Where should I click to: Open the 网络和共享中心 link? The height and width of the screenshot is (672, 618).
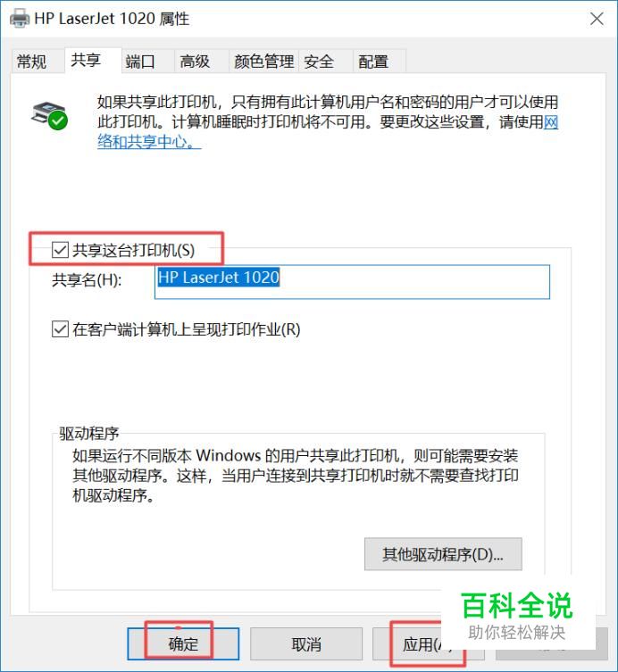pos(328,132)
